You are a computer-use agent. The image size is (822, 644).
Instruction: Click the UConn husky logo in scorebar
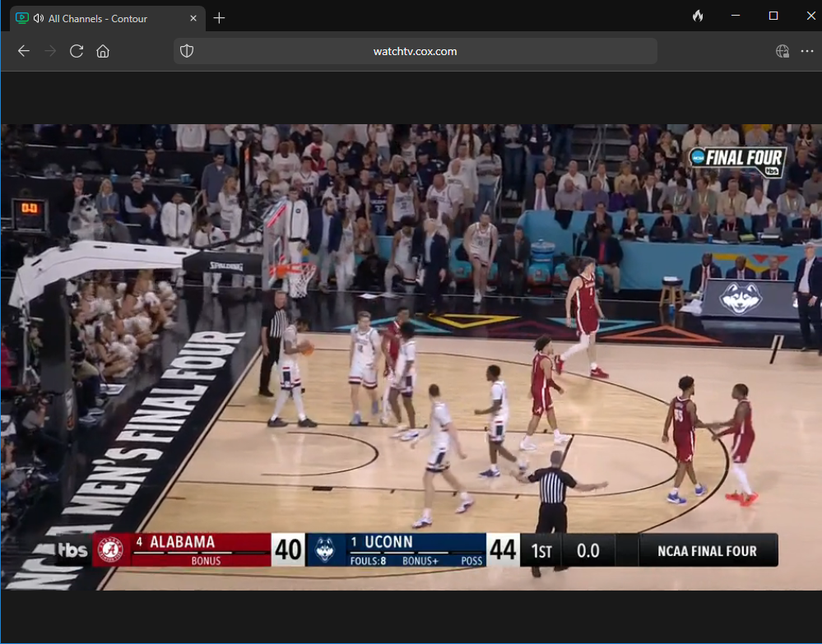tap(325, 549)
